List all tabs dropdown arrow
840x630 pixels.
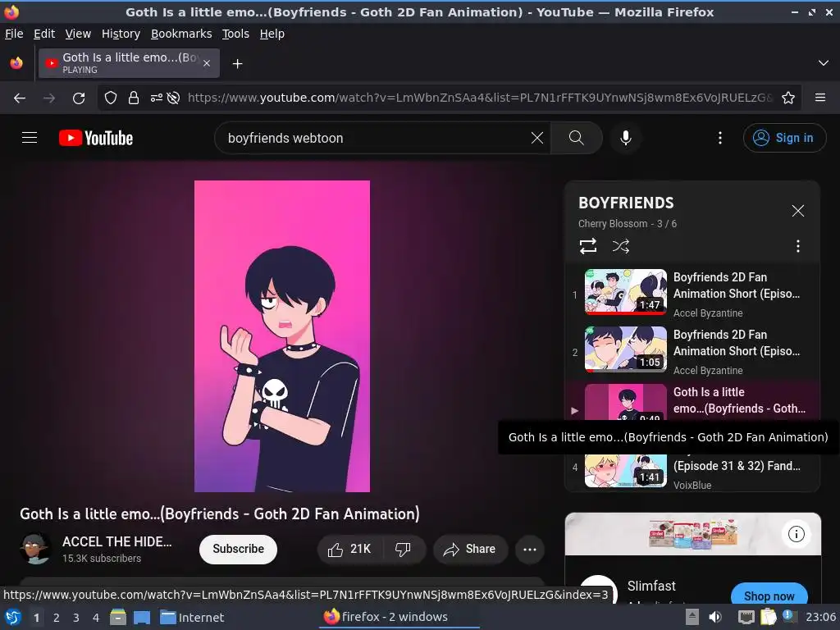point(824,63)
